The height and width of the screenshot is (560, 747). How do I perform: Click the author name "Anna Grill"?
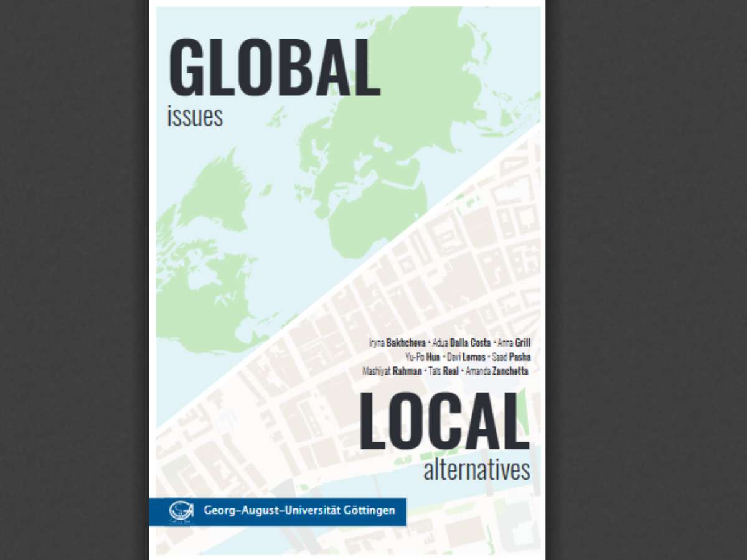point(514,343)
